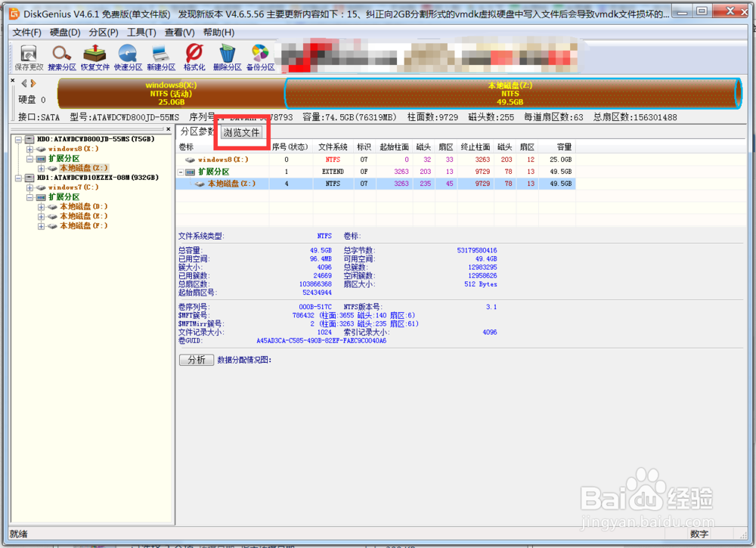Click the HD1 hard disk icon in tree
The width and height of the screenshot is (756, 548).
coord(29,178)
